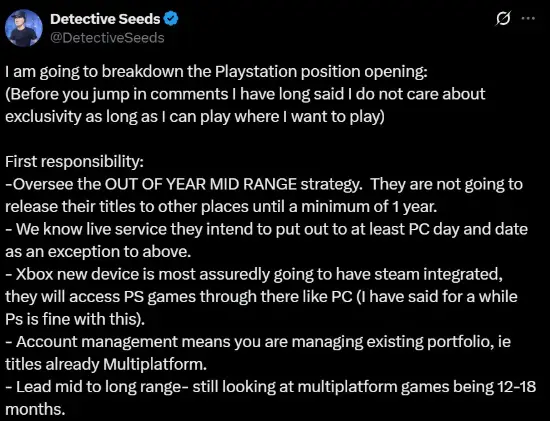Click the text 'exclusivity as long as I can play'
Screen dimensions: 550x421
tap(118, 117)
